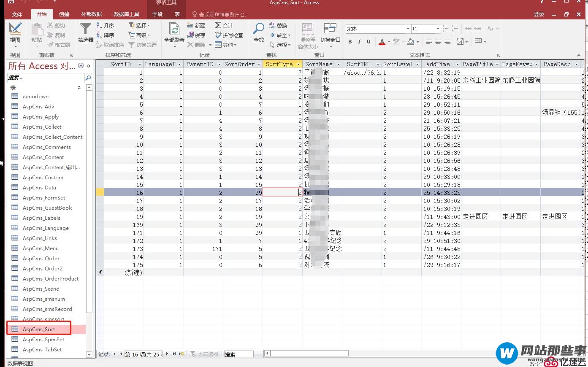
Task: Collapse navigation pane with shutter button
Action: (89, 66)
